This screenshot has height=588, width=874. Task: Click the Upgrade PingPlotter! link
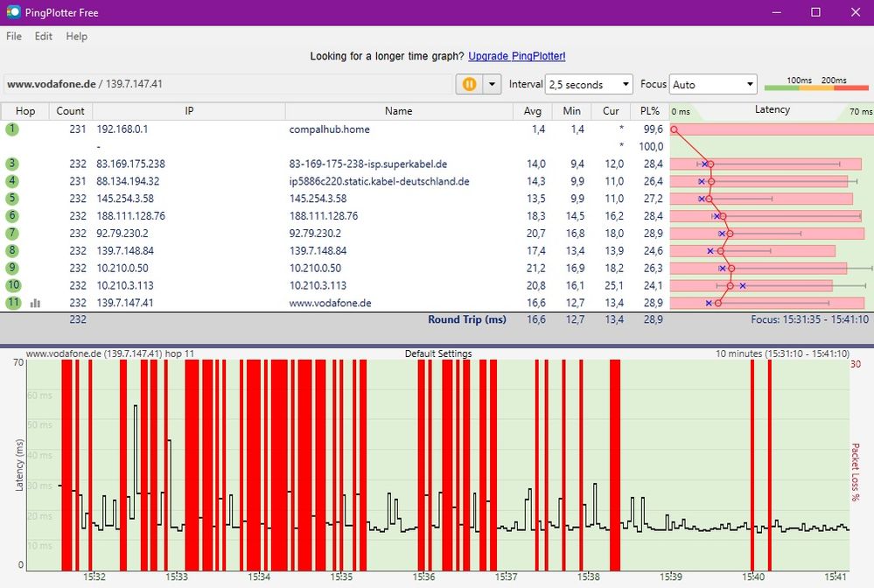tap(516, 56)
